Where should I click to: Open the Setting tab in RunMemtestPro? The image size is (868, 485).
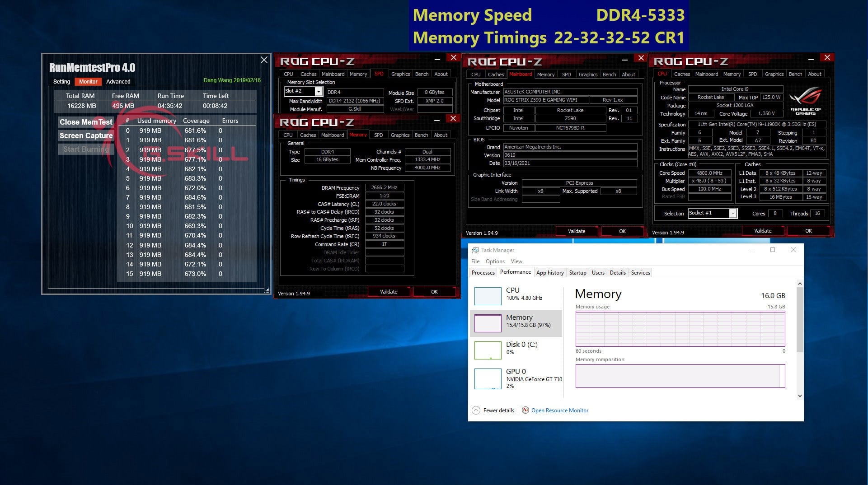62,82
